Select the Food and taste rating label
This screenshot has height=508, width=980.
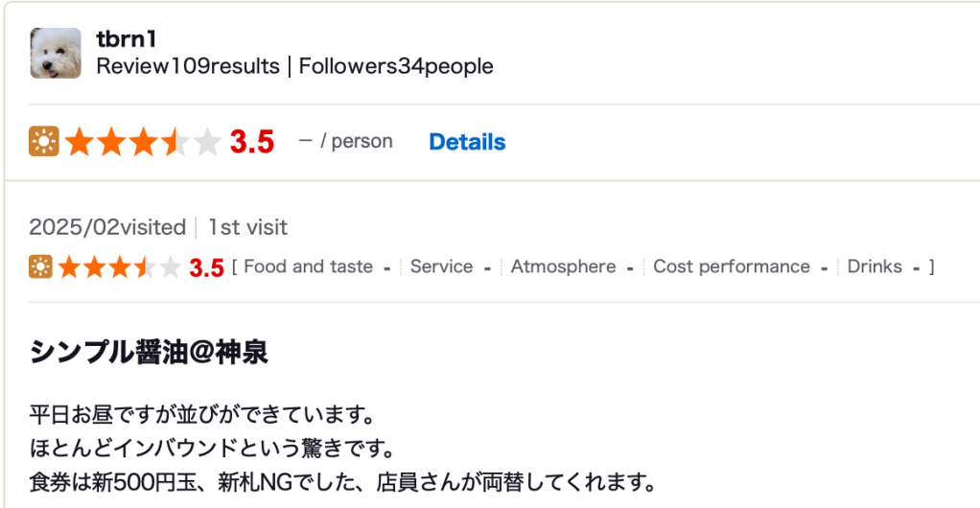[308, 266]
